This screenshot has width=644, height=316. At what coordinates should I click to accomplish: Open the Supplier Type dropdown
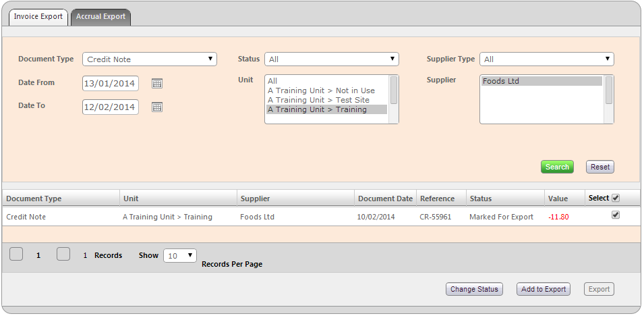546,59
